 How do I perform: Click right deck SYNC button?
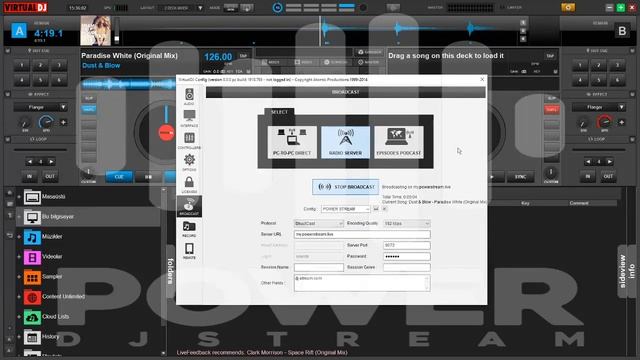(520, 177)
